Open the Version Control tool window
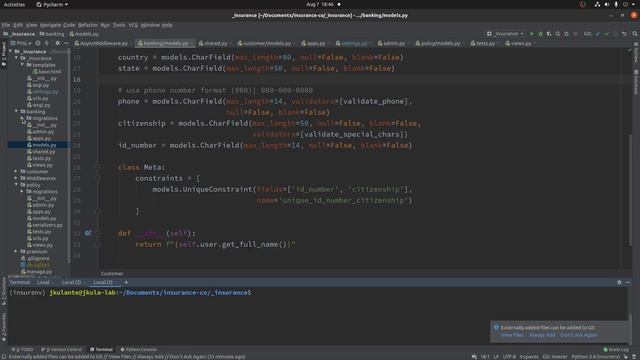 coord(62,349)
